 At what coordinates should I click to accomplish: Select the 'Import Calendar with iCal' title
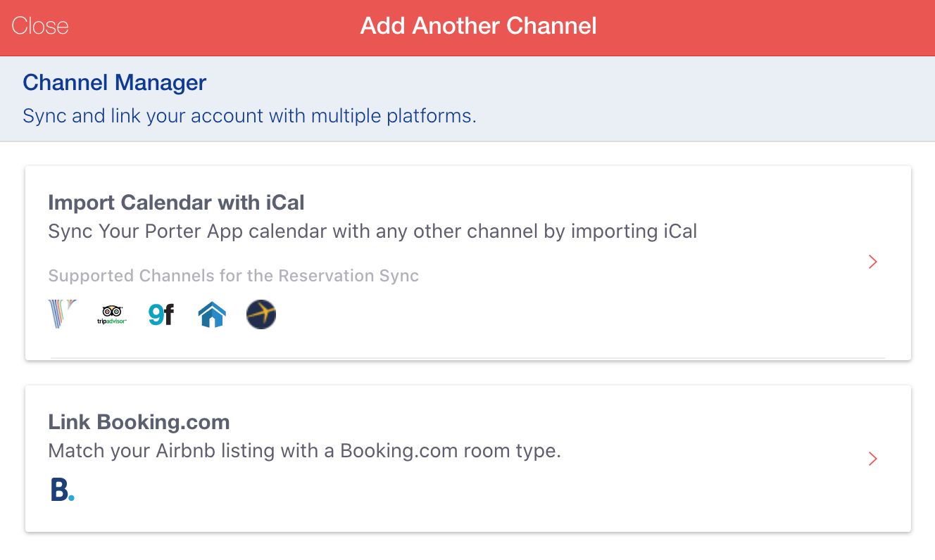(176, 203)
